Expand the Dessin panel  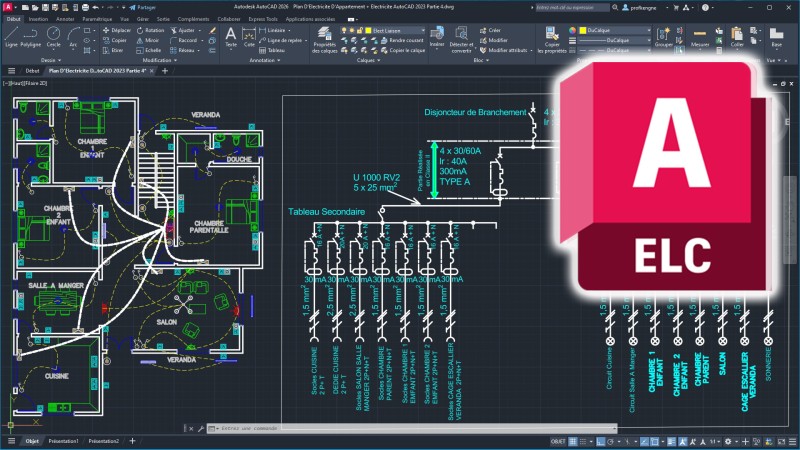click(51, 60)
